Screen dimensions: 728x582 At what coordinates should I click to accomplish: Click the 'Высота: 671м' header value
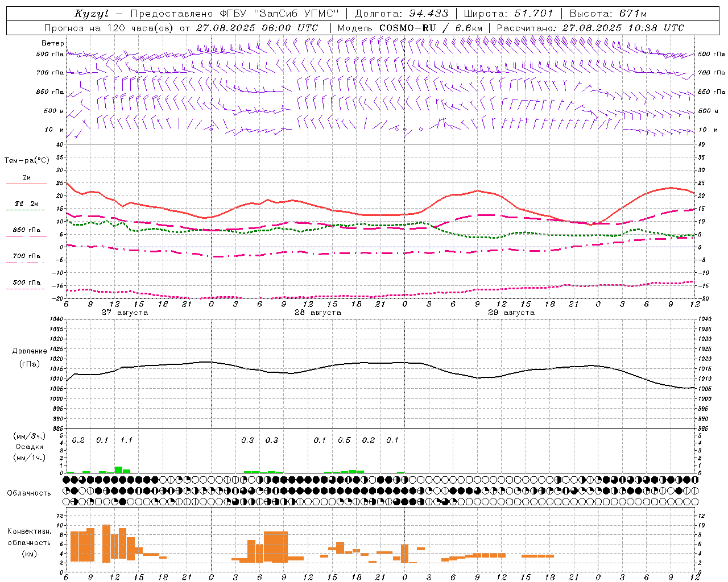click(607, 14)
